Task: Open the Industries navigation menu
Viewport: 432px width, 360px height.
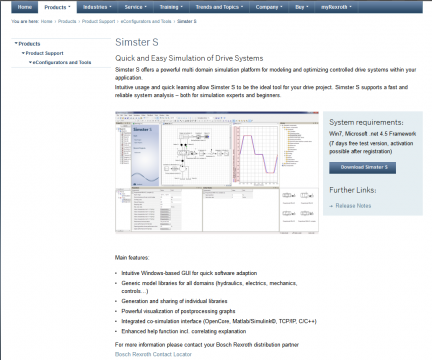Action: 97,7
